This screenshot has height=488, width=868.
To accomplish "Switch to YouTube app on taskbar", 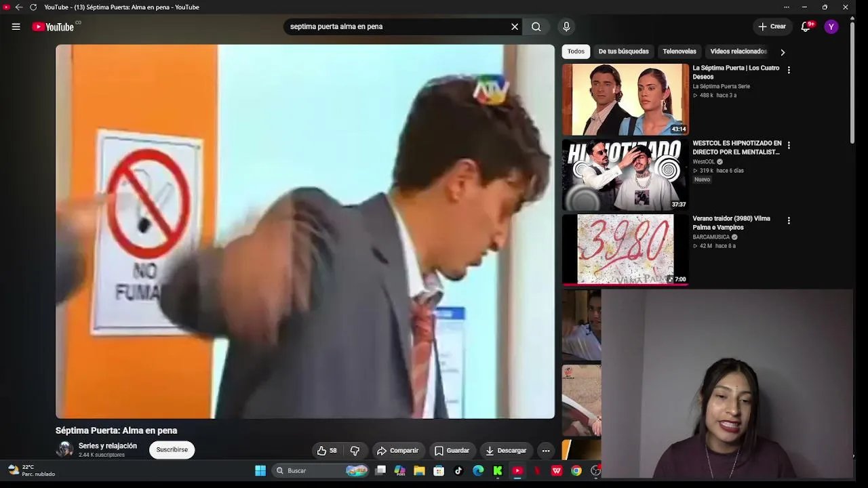I will pos(517,470).
